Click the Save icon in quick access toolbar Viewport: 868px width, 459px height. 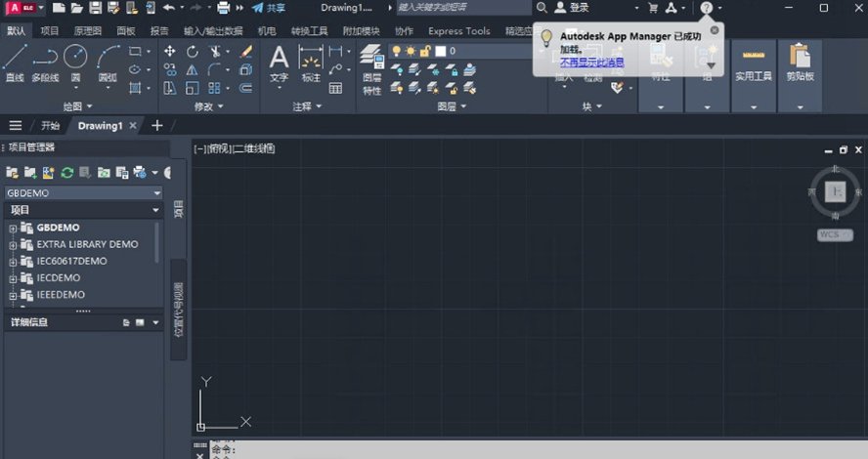(96, 8)
